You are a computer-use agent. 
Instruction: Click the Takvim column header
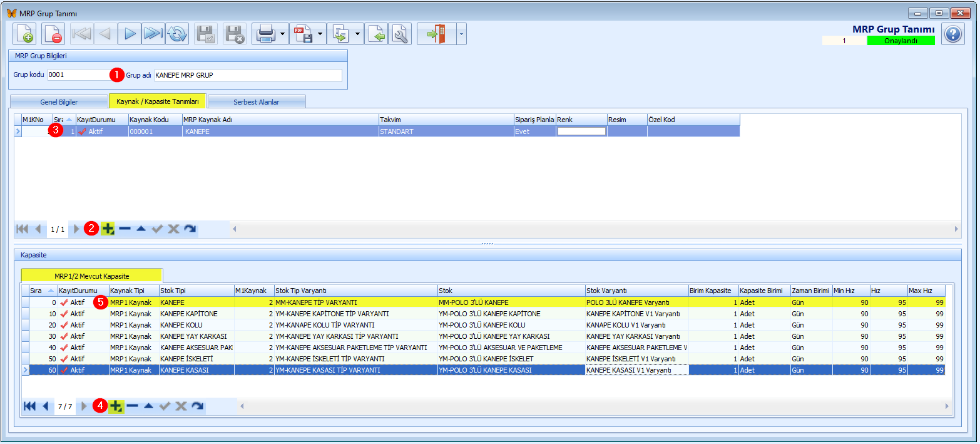(x=446, y=120)
